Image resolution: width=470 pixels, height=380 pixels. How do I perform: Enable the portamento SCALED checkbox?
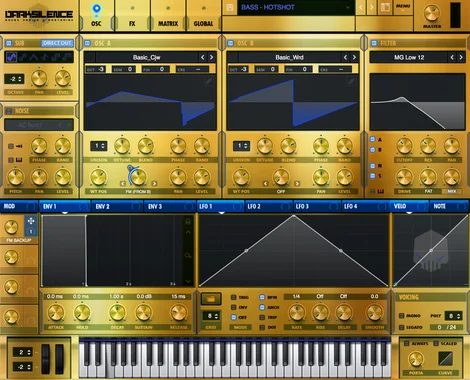[x=436, y=343]
